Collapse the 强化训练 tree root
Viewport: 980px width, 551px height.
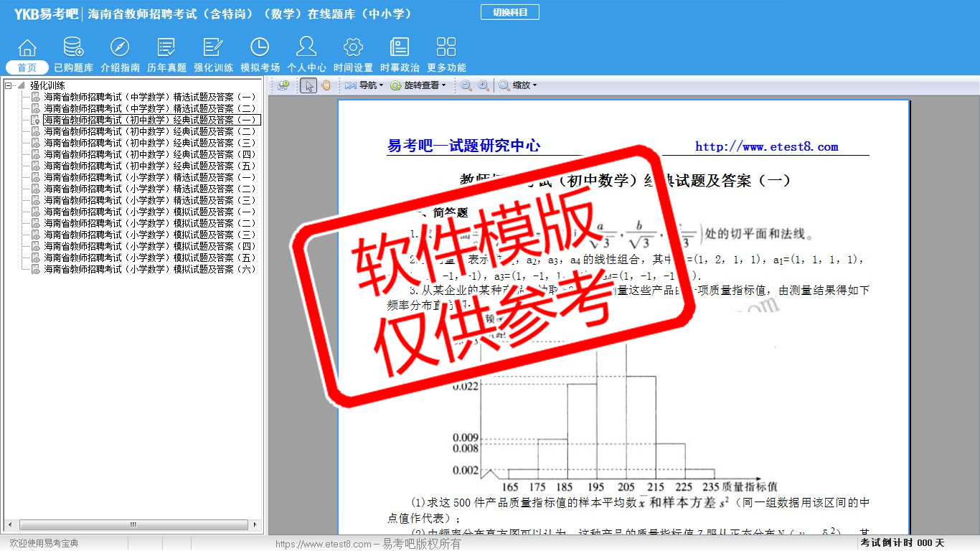point(9,85)
